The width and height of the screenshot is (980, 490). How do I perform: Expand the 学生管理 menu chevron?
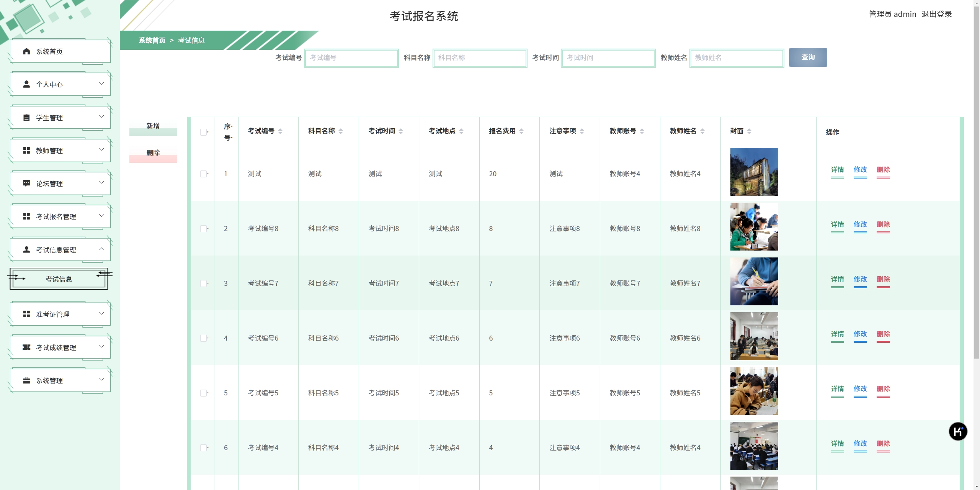tap(101, 116)
